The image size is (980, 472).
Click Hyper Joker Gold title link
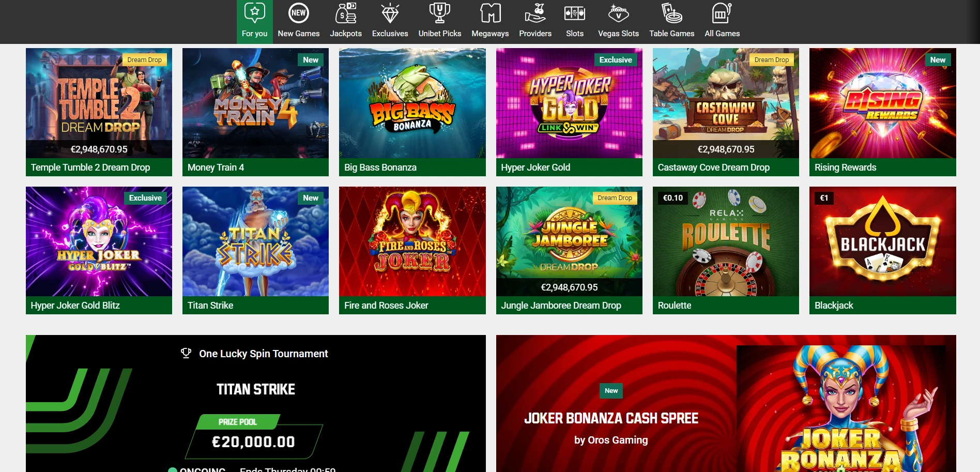coord(535,168)
